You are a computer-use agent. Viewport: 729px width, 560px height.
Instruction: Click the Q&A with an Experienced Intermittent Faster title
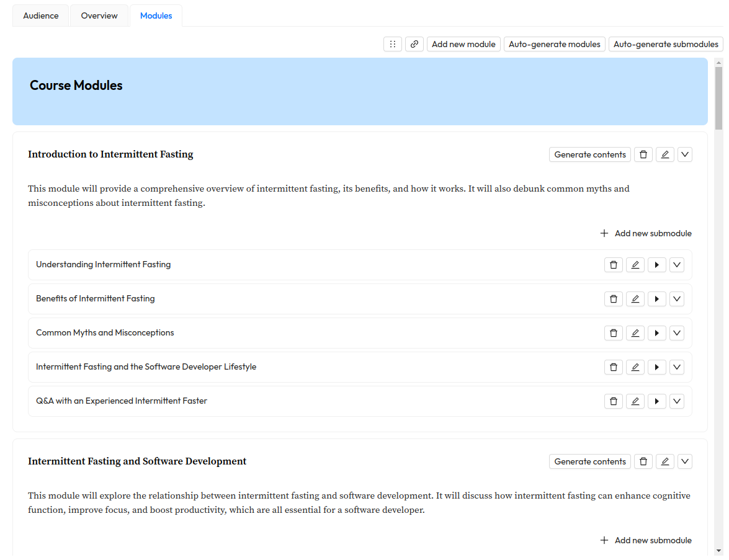tap(122, 401)
